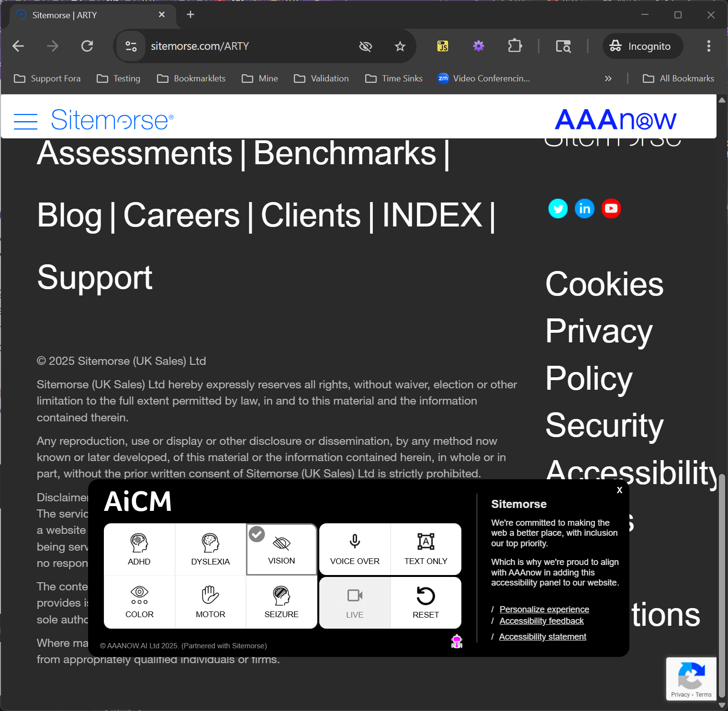
Task: Open the Support footer link
Action: click(95, 278)
